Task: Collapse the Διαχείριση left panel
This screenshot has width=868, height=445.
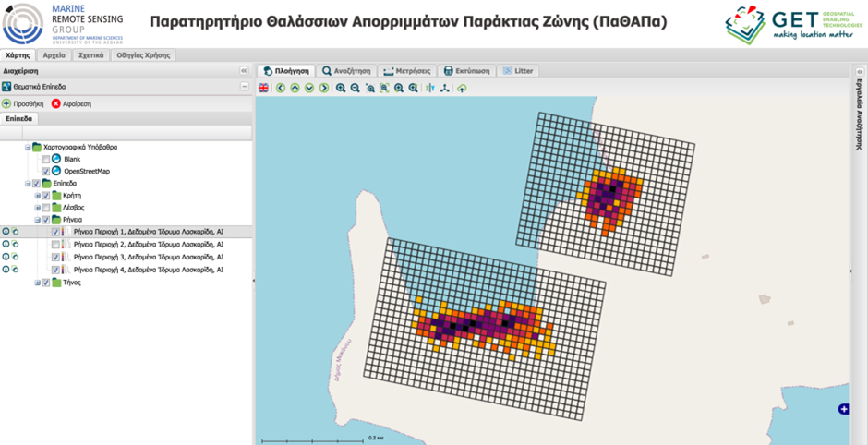Action: (244, 70)
